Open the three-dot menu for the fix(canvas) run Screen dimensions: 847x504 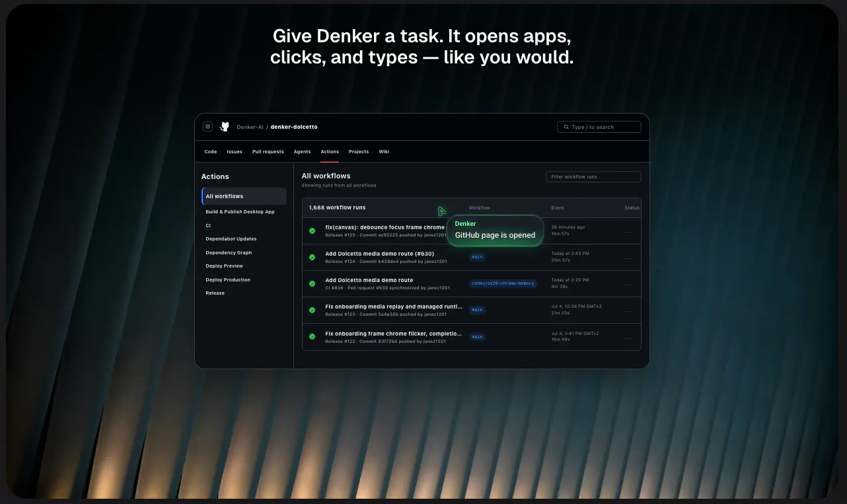point(628,232)
